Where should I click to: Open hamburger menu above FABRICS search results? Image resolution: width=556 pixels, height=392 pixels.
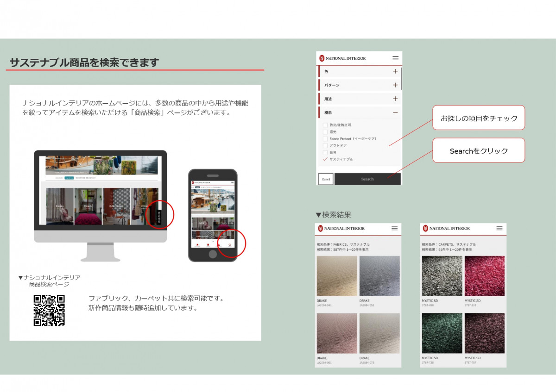click(394, 229)
